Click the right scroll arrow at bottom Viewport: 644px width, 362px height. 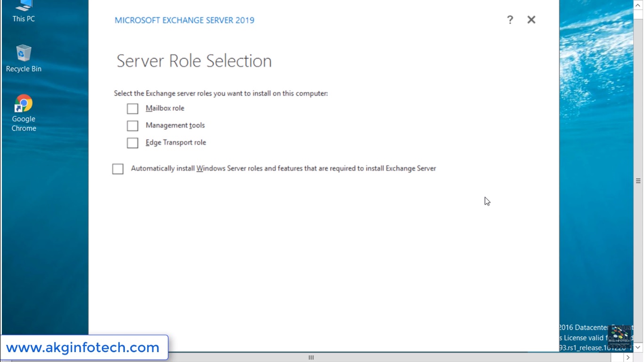pyautogui.click(x=627, y=358)
